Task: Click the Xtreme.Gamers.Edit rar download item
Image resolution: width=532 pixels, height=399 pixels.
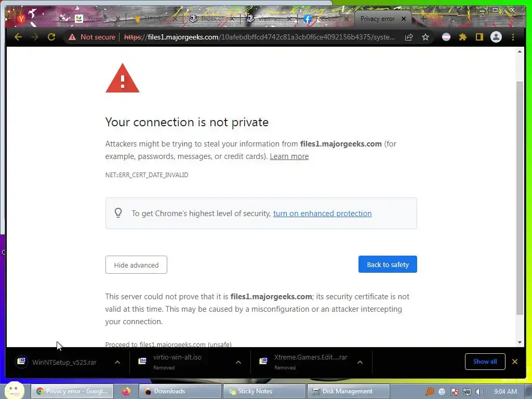Action: (x=303, y=362)
